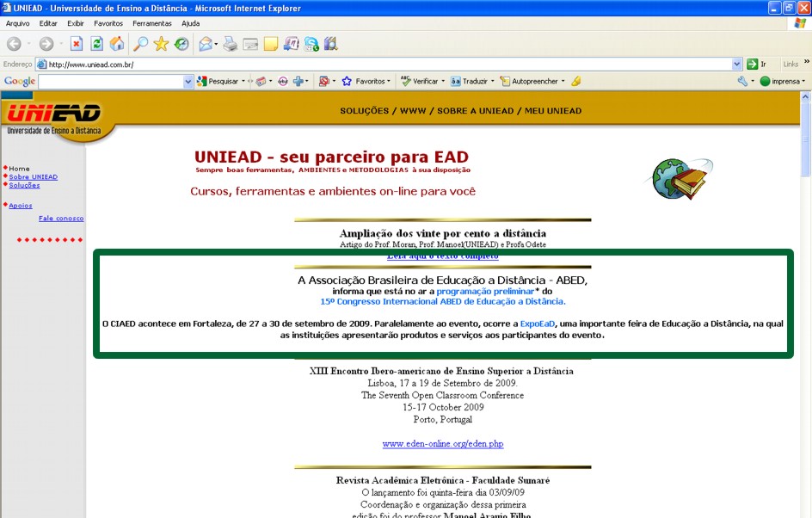812x518 pixels.
Task: Stop loading with the red X icon
Action: click(77, 44)
